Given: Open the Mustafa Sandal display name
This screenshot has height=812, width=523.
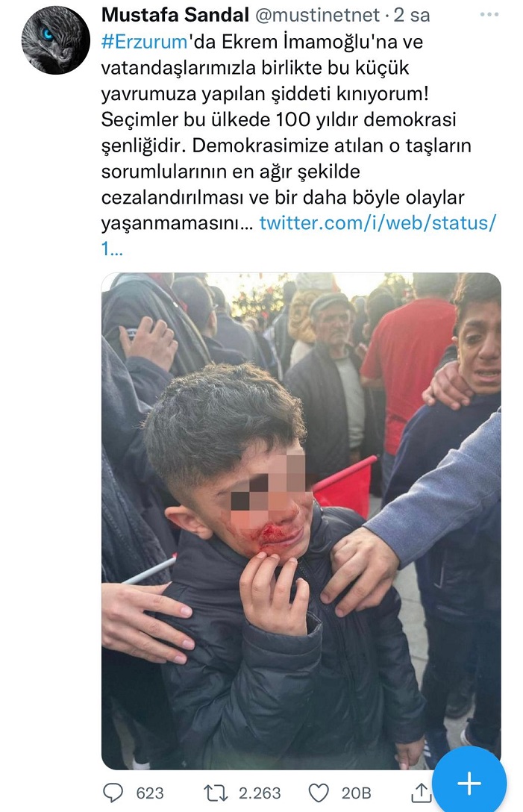Looking at the screenshot, I should [175, 15].
